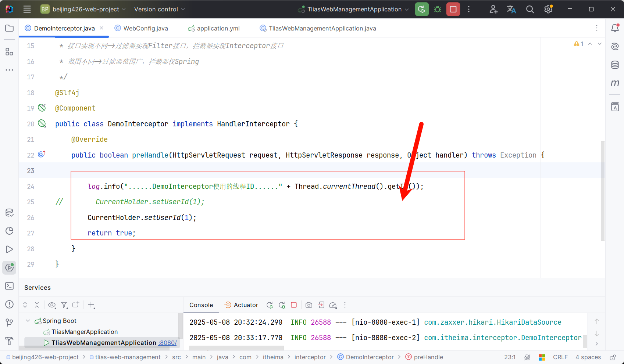The image size is (624, 364).
Task: Open editor tabs more options menu
Action: pos(597,28)
